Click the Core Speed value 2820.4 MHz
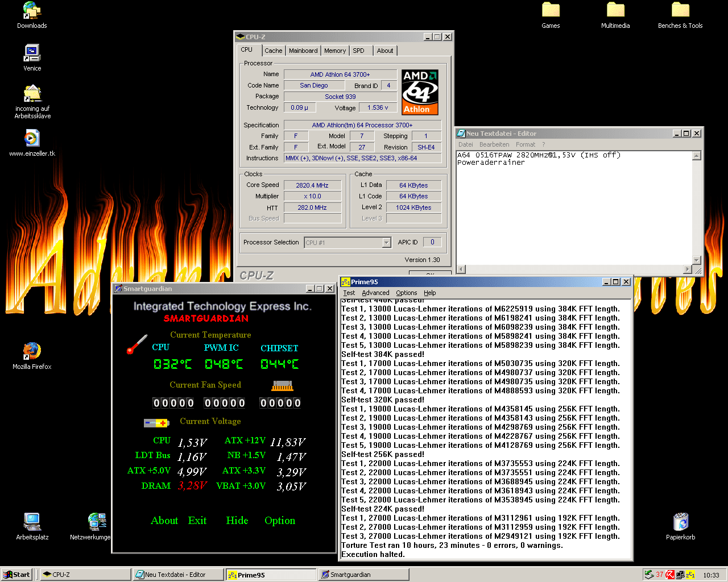 coord(312,185)
